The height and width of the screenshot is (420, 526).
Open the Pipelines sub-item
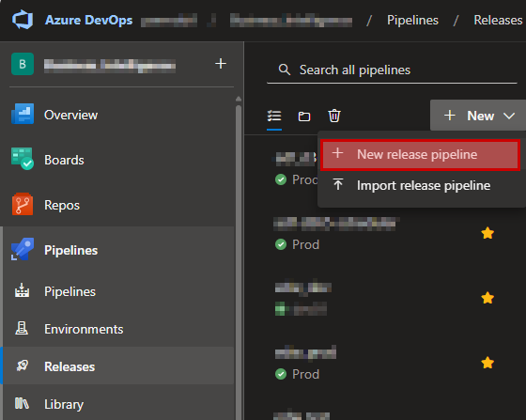117,291
